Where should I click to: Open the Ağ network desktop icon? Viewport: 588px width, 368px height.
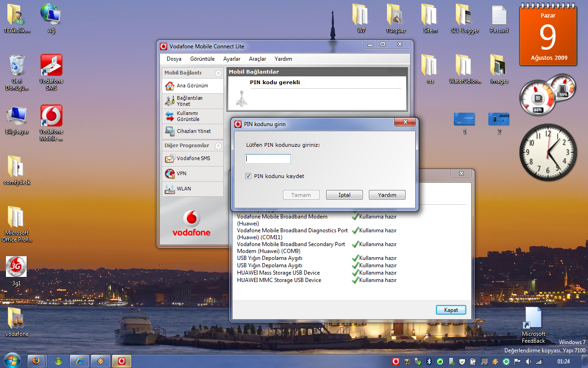pos(51,18)
